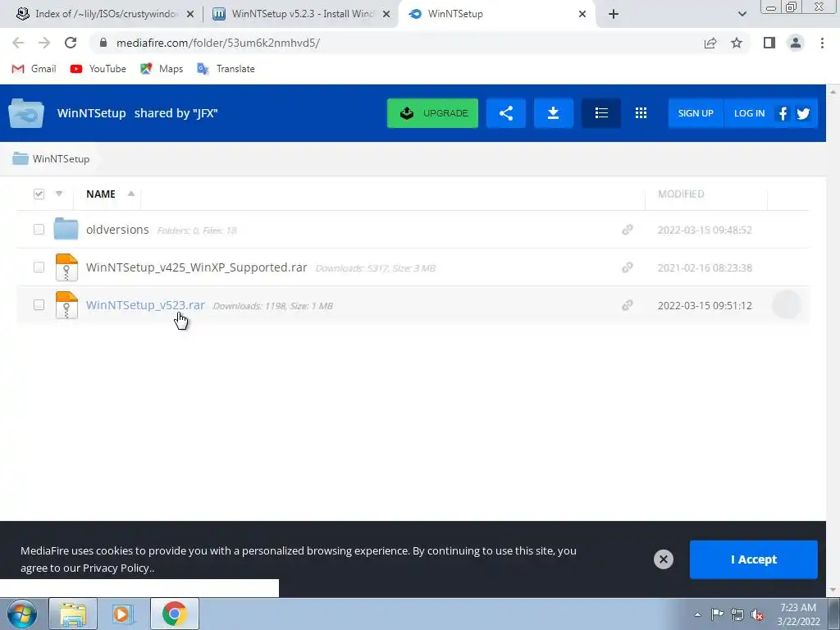Image resolution: width=840 pixels, height=630 pixels.
Task: Check the WinNTSetup_v523.rar checkbox
Action: [x=39, y=305]
